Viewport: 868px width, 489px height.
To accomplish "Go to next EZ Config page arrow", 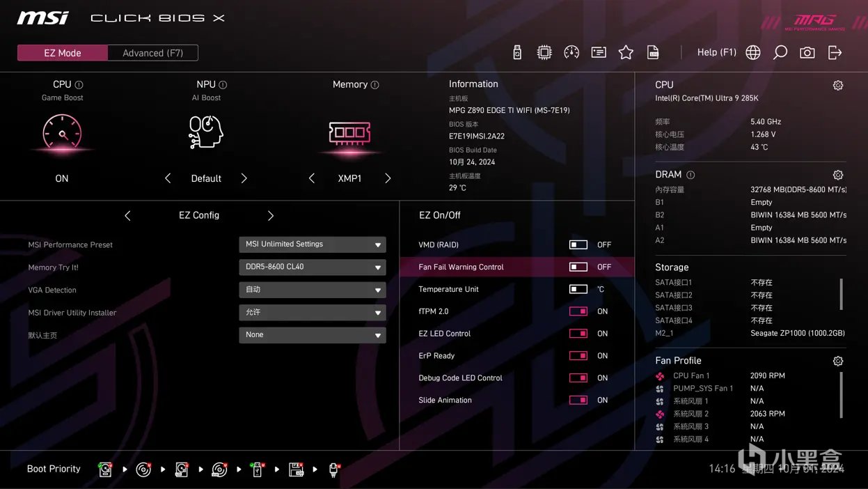I will click(271, 216).
